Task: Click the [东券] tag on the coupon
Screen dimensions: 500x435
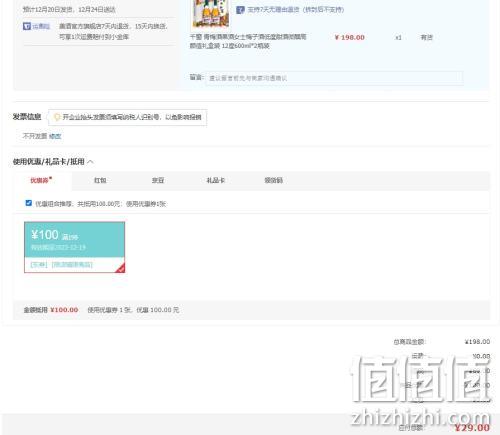Action: click(x=39, y=265)
